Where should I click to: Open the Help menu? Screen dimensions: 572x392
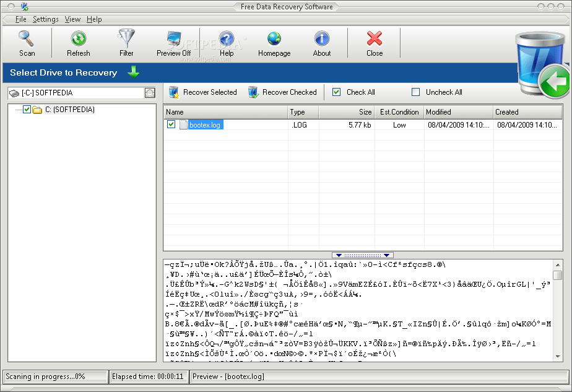(x=94, y=19)
